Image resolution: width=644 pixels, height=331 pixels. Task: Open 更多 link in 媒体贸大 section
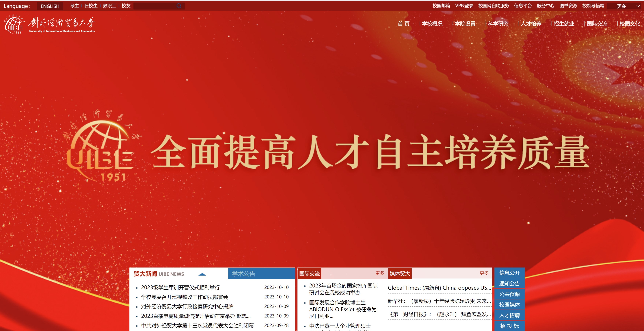[x=484, y=273]
